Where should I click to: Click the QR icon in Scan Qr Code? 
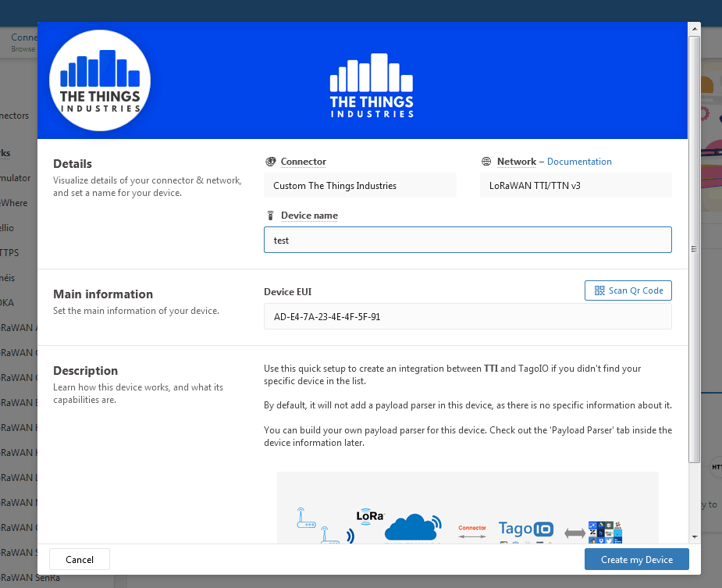(599, 290)
